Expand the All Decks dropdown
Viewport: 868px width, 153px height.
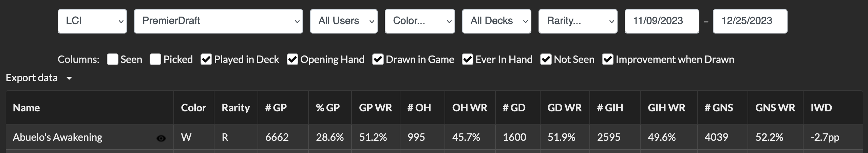(496, 21)
